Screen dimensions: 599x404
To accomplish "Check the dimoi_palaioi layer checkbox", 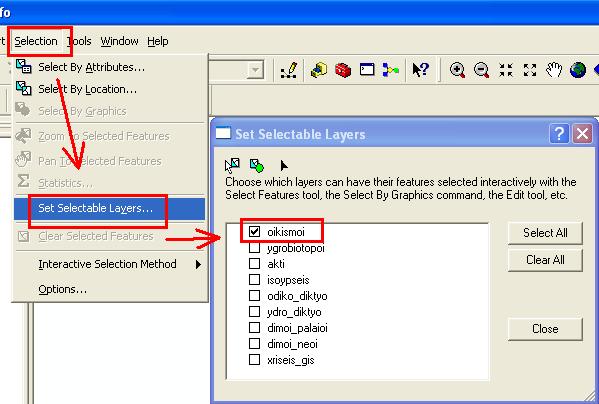I will pos(254,328).
